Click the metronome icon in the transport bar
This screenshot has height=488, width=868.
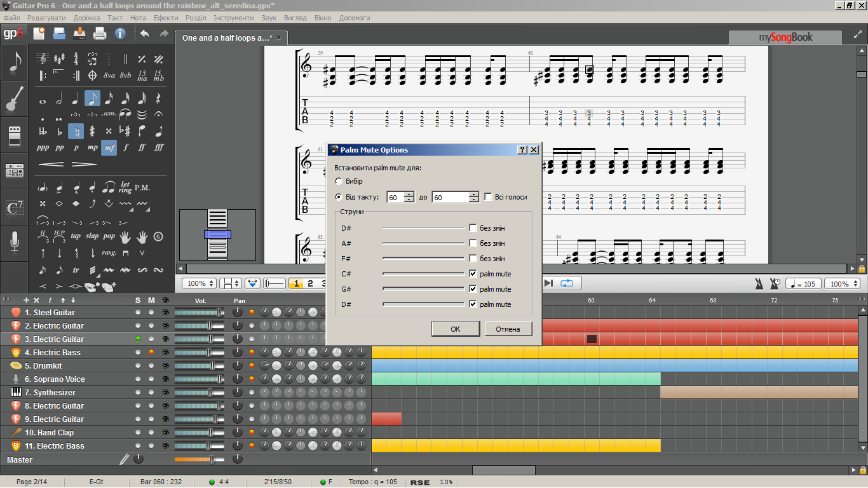[x=758, y=283]
